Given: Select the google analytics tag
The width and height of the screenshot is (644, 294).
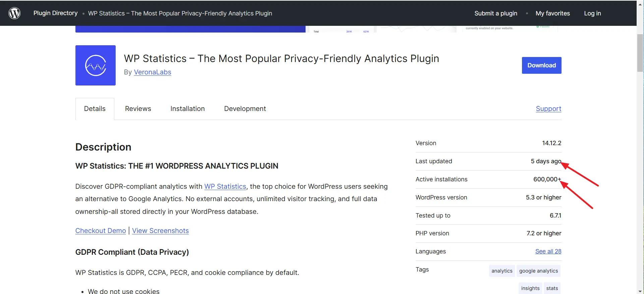Looking at the screenshot, I should pos(539,271).
